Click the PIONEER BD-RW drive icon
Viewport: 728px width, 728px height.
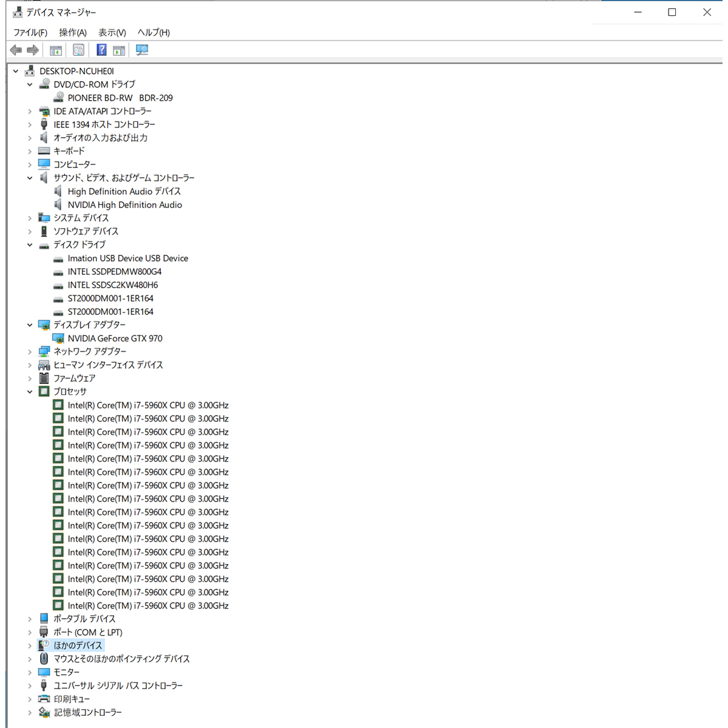pyautogui.click(x=58, y=98)
